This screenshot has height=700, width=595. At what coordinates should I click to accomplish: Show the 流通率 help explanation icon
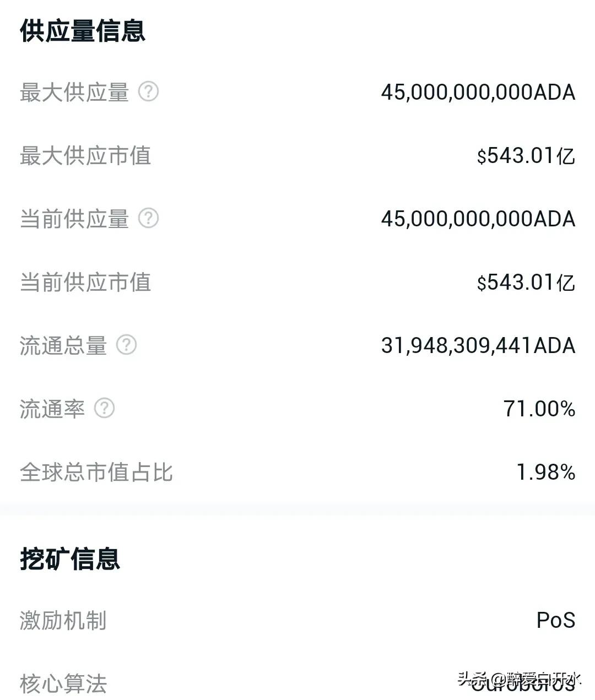(104, 408)
